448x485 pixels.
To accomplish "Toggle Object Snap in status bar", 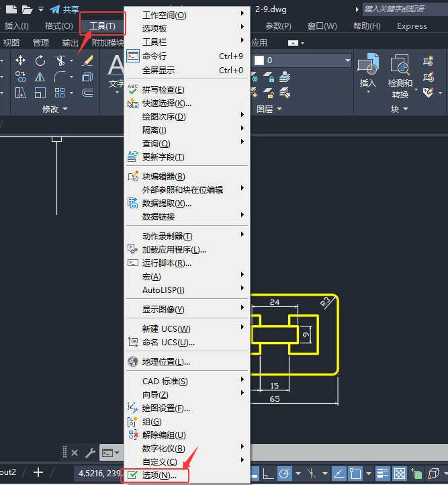I will click(355, 473).
